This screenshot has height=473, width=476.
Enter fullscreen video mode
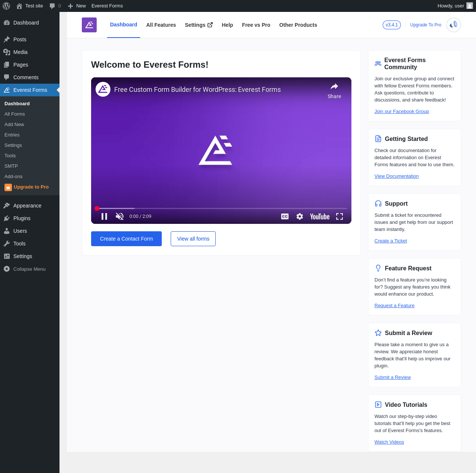tap(340, 216)
